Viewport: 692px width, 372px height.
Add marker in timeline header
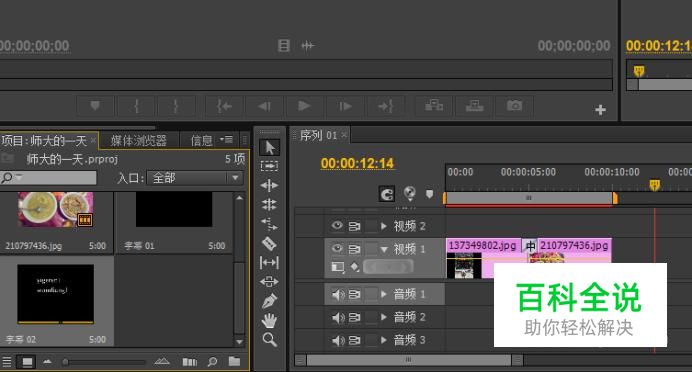pos(429,194)
